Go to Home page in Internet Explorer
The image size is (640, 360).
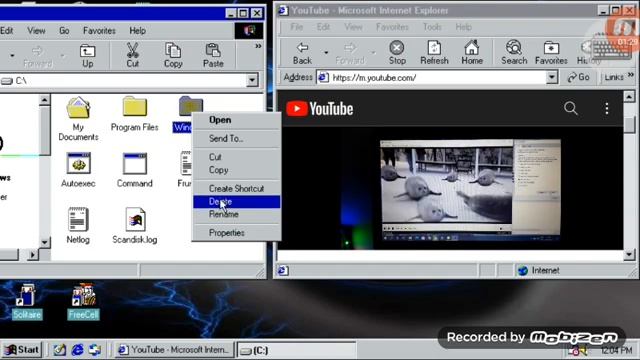point(472,53)
